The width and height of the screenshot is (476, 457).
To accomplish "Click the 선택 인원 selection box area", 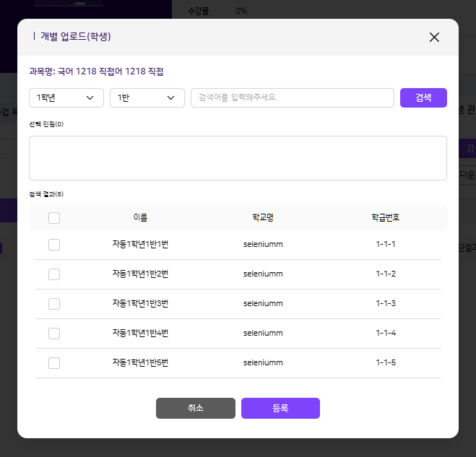I will [x=238, y=158].
